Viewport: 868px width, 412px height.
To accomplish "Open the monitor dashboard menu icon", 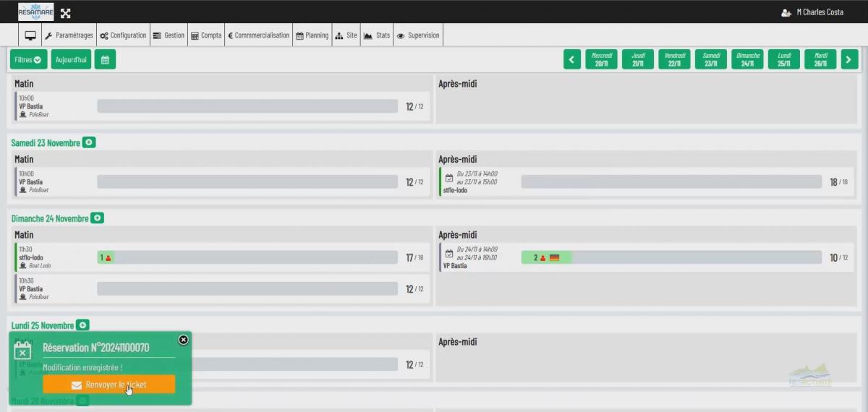I will pos(30,35).
